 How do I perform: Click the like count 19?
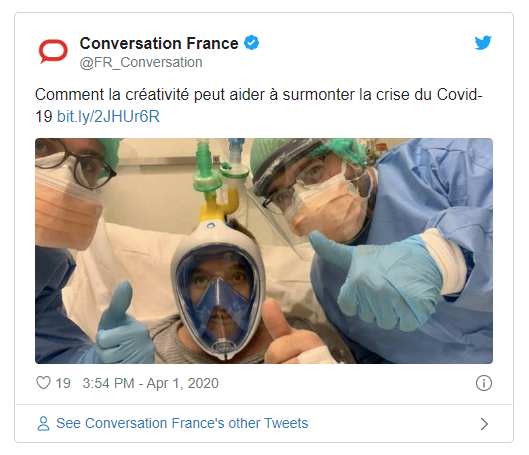coord(63,383)
